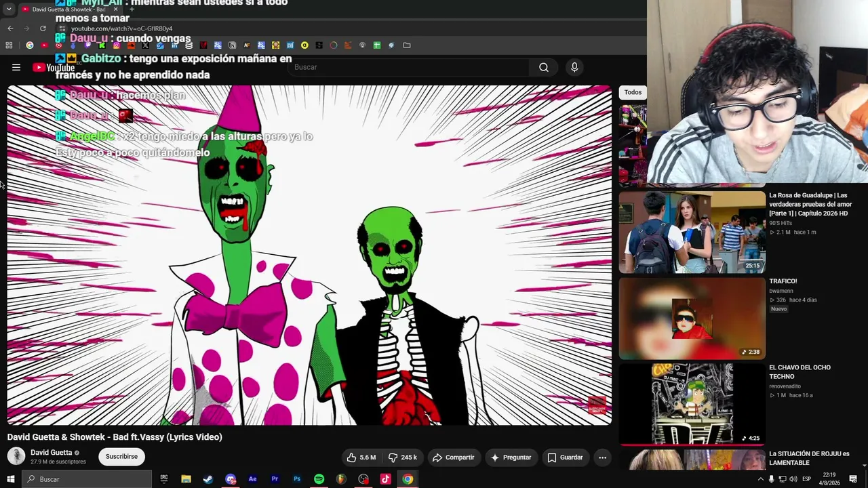Open the Windows Start menu
Screen dimensions: 868x488
pyautogui.click(x=11, y=479)
